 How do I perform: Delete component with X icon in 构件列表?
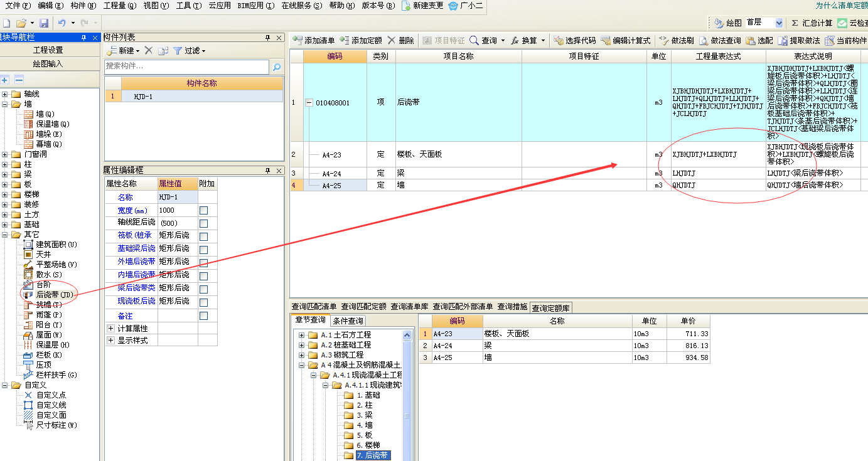[x=149, y=50]
